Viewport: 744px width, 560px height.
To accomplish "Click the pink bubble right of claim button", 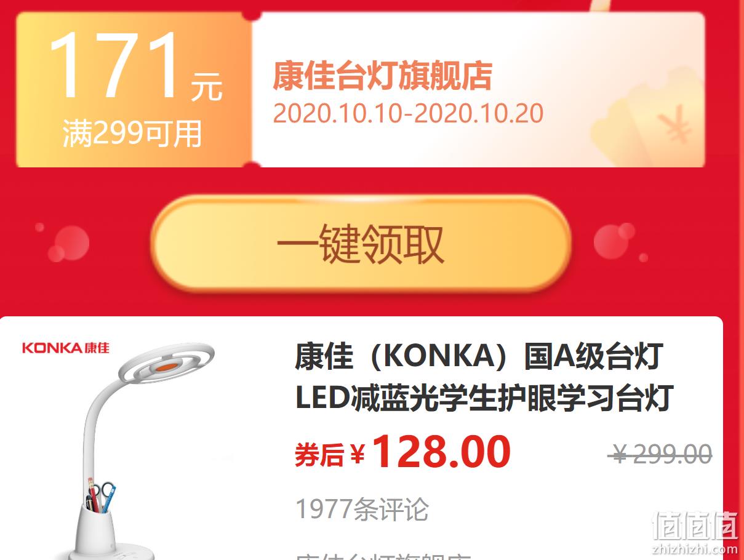I will 614,241.
